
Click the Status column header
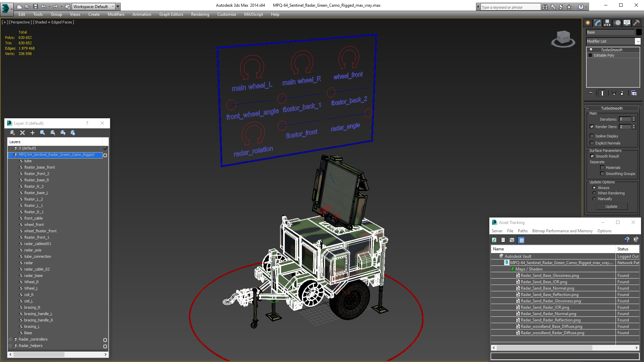[628, 249]
